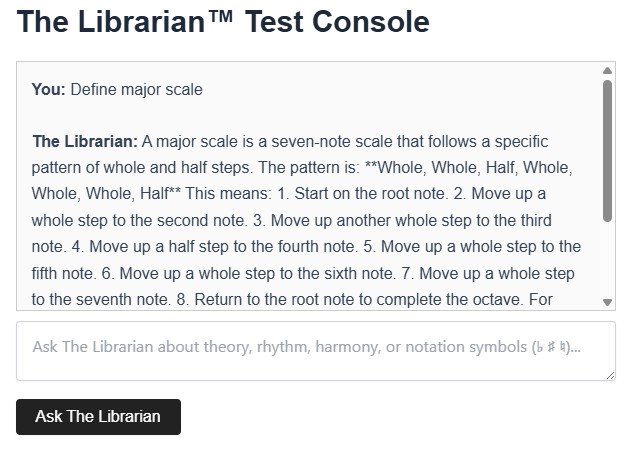Click the words "complete the octave" in the reply
Image resolution: width=629 pixels, height=450 pixels.
(x=460, y=298)
